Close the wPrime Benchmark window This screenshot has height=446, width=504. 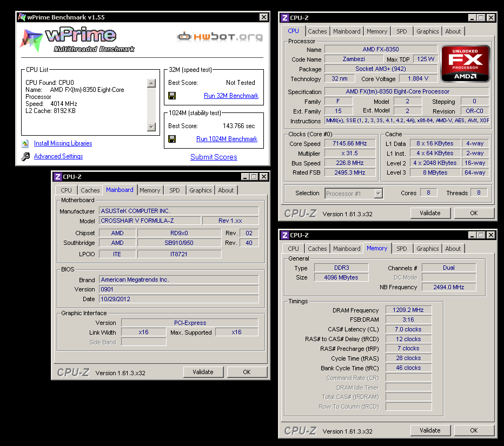tap(264, 17)
